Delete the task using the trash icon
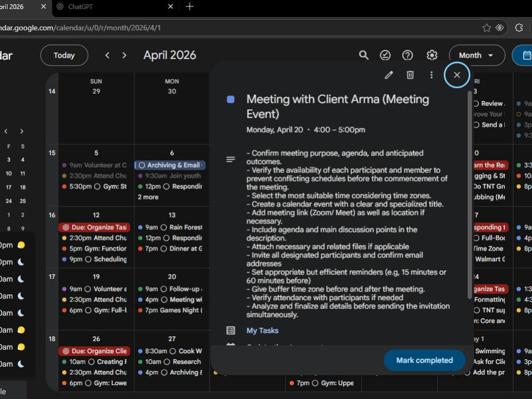This screenshot has height=399, width=532. pyautogui.click(x=410, y=75)
